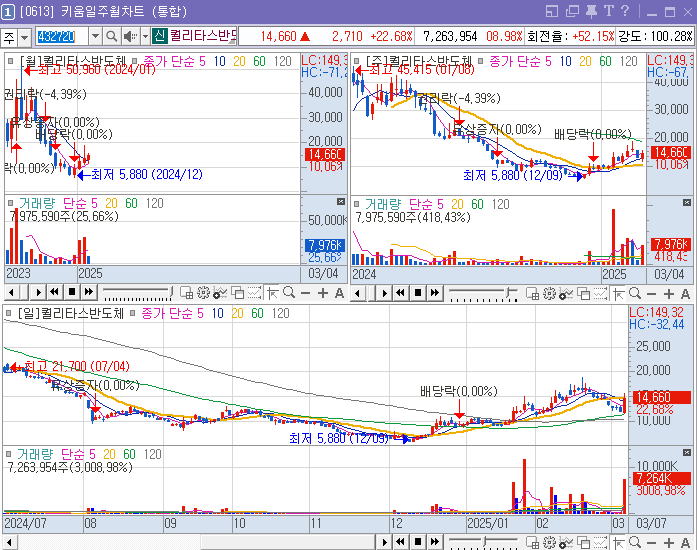
Task: Click the daily chart fast-forward double-arrow button
Action: 435,542
